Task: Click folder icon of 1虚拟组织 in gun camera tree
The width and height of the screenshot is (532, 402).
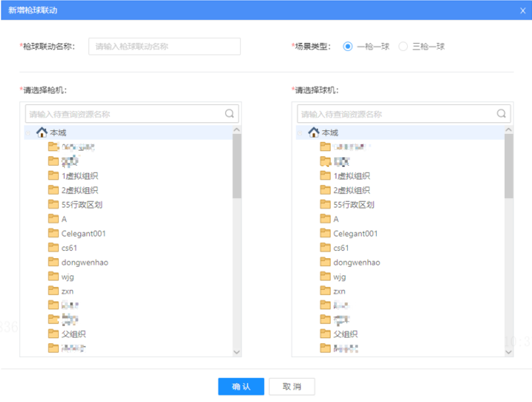Action: coord(53,176)
